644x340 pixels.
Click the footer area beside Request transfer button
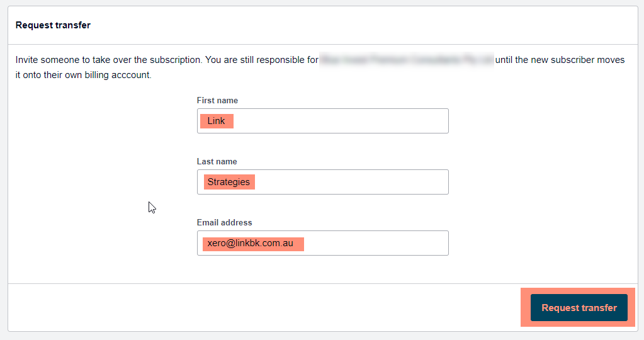pyautogui.click(x=263, y=307)
